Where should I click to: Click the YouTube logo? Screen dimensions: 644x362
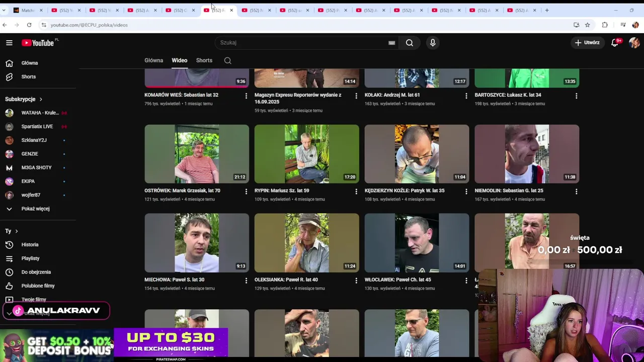pyautogui.click(x=38, y=43)
